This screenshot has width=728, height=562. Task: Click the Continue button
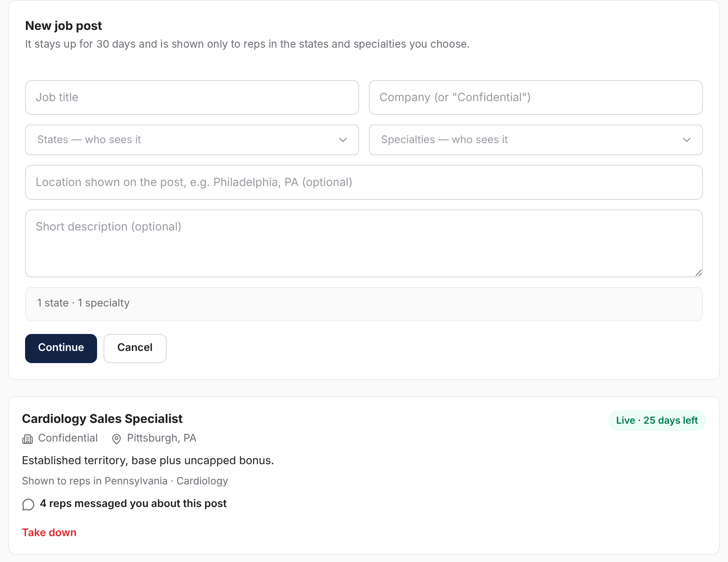point(61,349)
